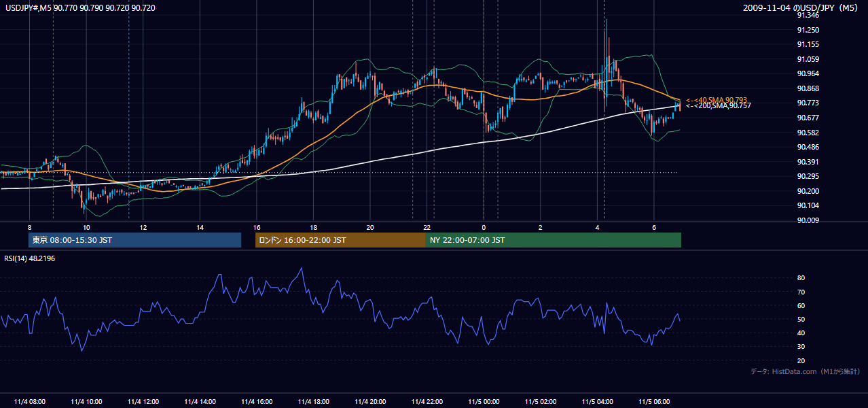Click the 40 SMA 90.793 label

point(717,100)
